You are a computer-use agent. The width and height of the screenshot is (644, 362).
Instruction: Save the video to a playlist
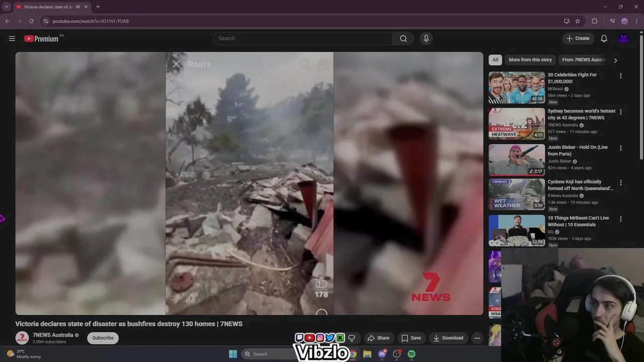[411, 338]
